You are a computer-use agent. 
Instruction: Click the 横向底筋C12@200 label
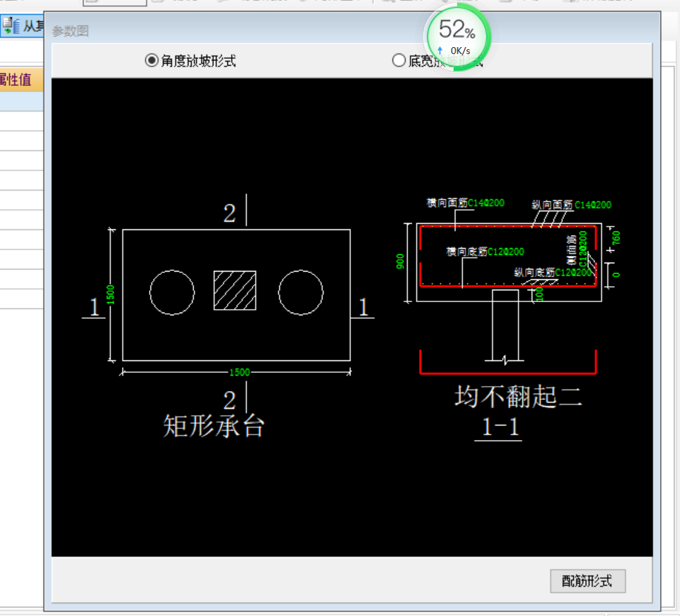[x=485, y=252]
